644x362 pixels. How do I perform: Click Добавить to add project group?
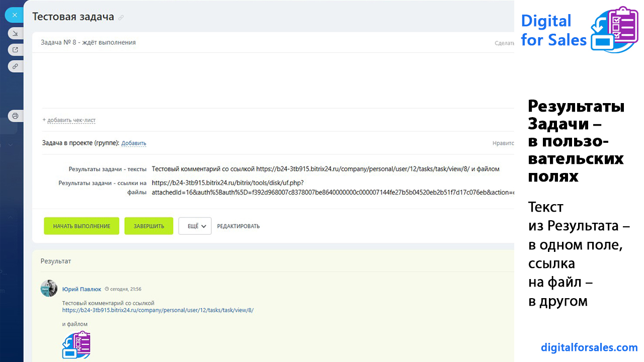134,143
